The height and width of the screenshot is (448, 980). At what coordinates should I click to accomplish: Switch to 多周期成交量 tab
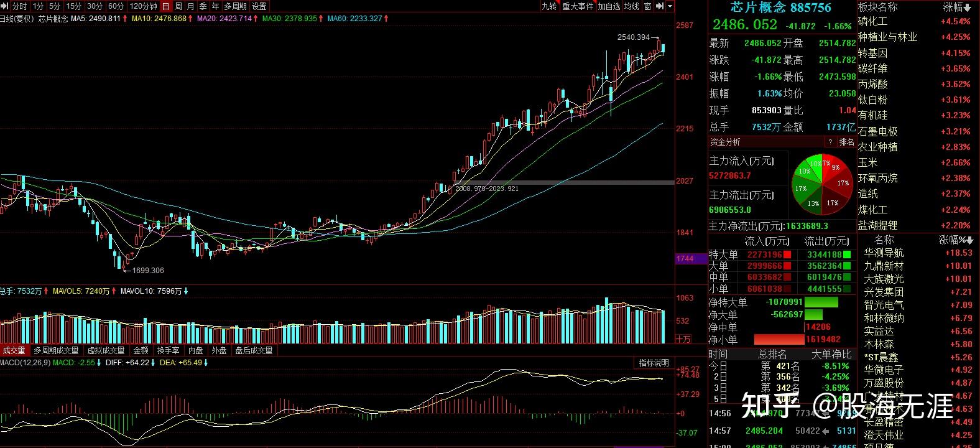(57, 350)
